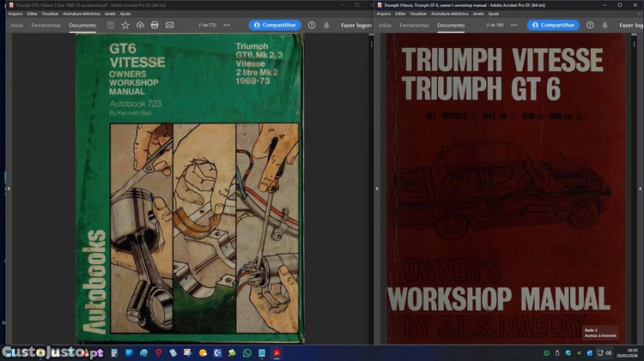Viewport: 644px width, 361px height.
Task: Click the email envelope icon in left toolbar
Action: click(169, 25)
